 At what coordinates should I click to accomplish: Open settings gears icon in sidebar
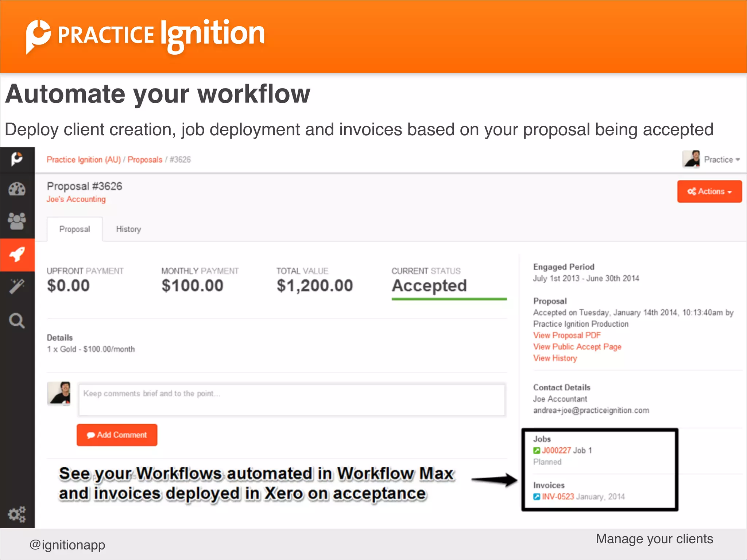coord(17,514)
